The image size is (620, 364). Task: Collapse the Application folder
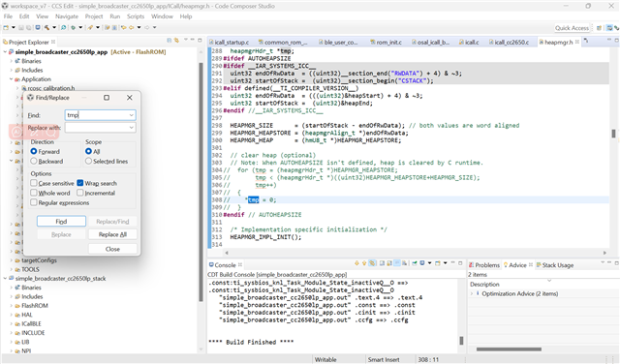[11, 79]
